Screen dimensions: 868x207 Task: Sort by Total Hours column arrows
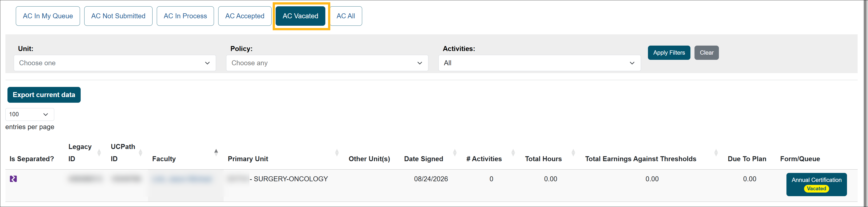[x=573, y=153]
